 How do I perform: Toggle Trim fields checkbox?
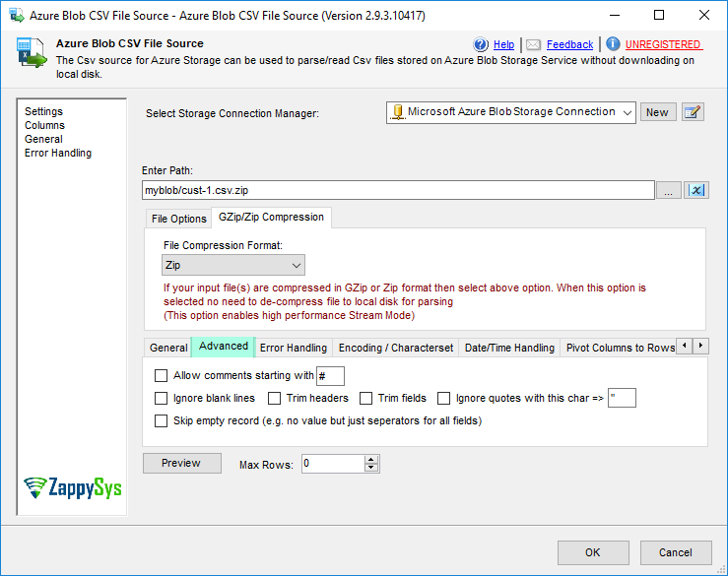pos(365,398)
